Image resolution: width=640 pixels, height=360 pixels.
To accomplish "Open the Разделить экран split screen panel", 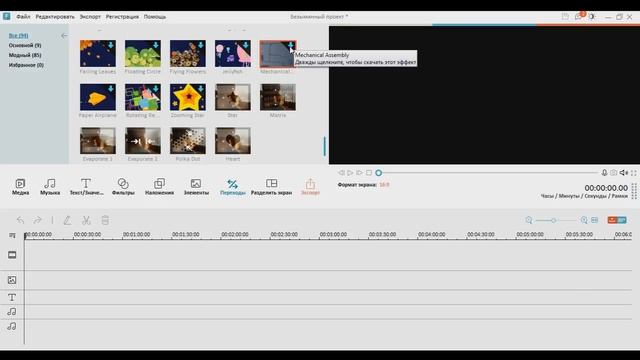I will (x=271, y=187).
